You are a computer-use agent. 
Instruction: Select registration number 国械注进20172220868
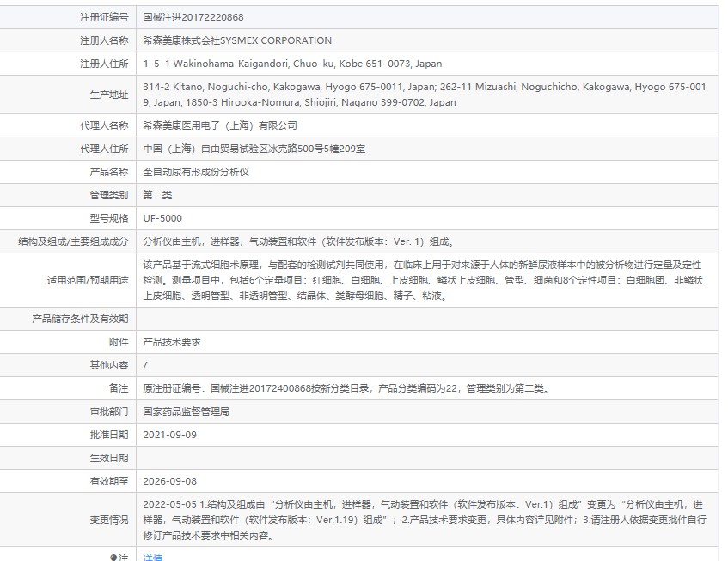(x=193, y=17)
